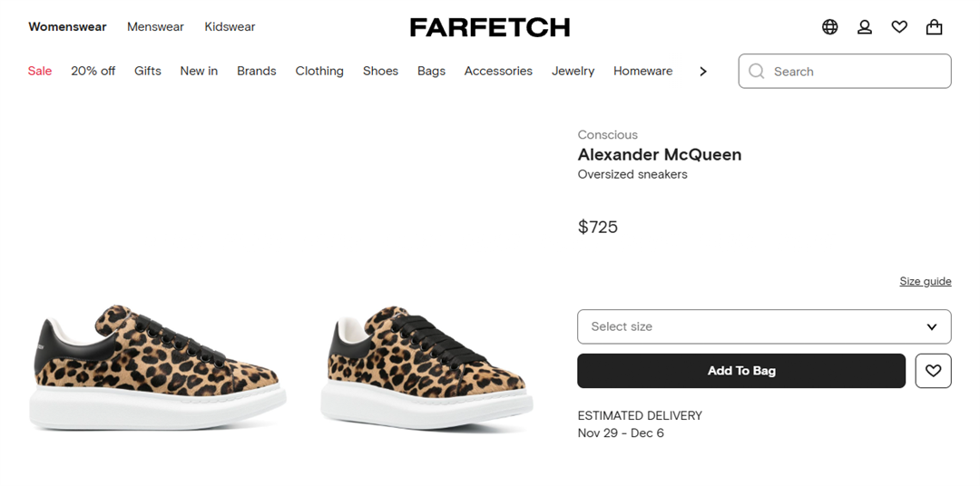View wishlist via header heart icon

pyautogui.click(x=899, y=27)
